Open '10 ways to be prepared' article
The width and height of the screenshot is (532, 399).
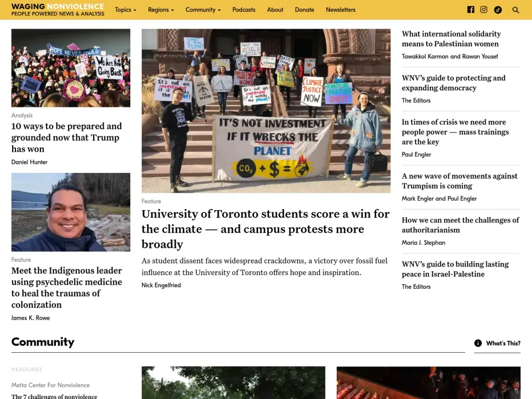tap(66, 137)
